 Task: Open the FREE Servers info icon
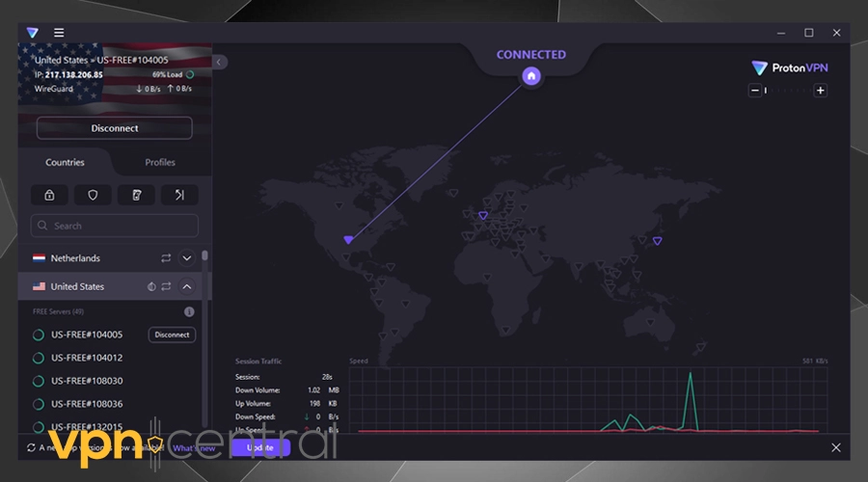189,311
